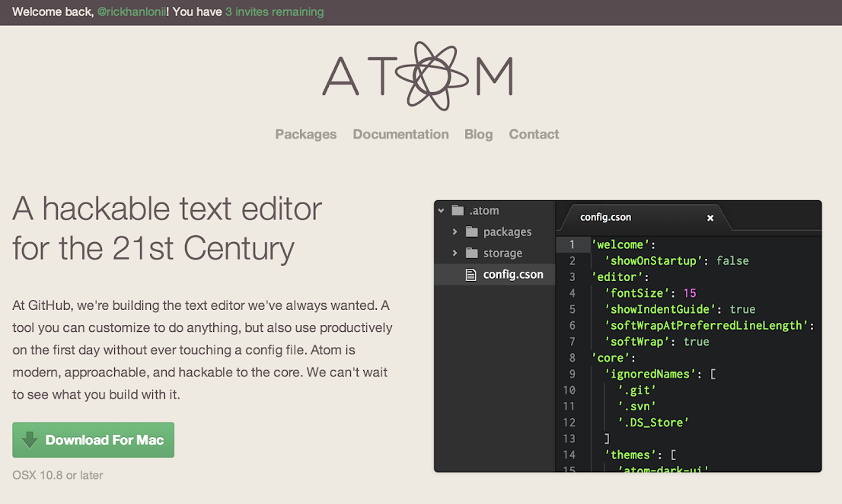Click the .atom folder icon
Screen dimensions: 842x504
click(458, 210)
